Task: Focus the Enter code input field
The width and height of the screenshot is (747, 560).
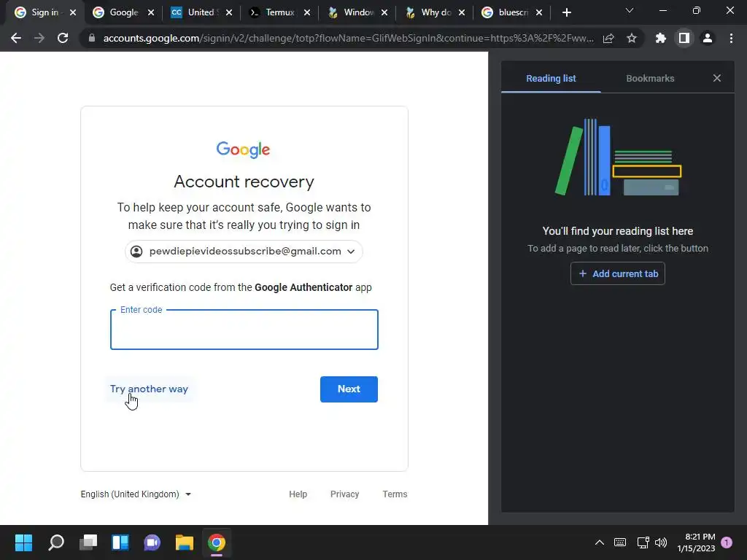Action: (244, 330)
